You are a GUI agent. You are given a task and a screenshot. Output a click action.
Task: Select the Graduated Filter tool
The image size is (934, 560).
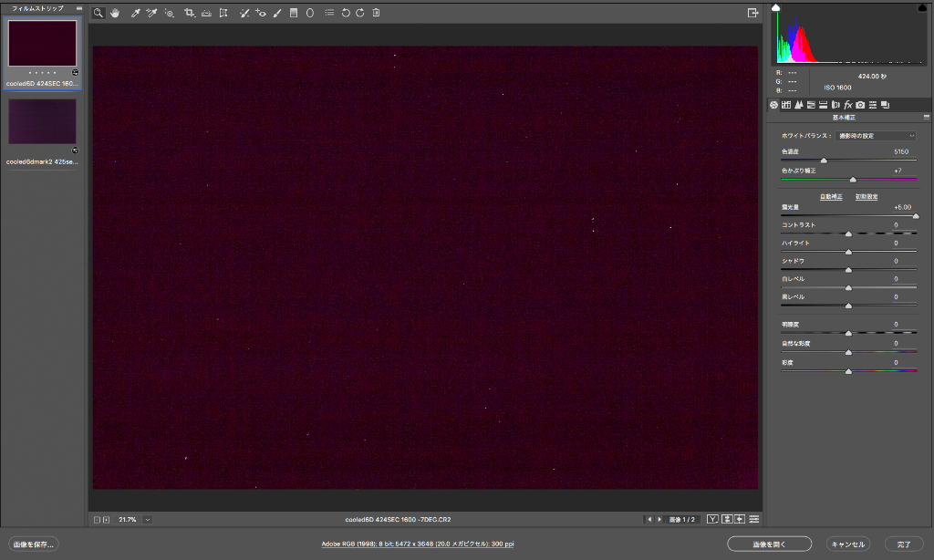coord(294,13)
